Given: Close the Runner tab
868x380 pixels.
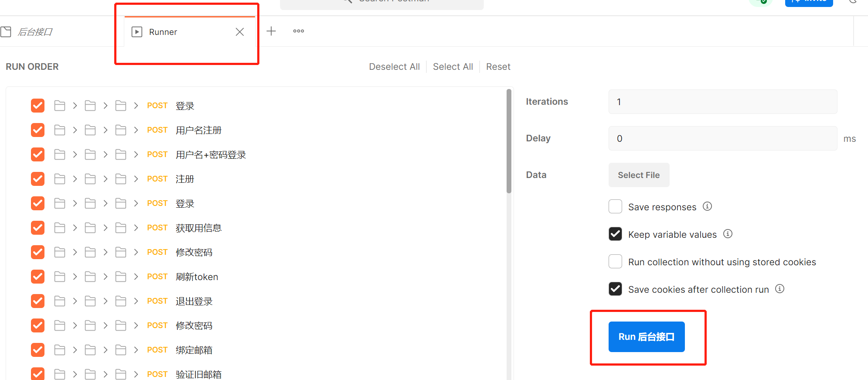Looking at the screenshot, I should point(240,32).
